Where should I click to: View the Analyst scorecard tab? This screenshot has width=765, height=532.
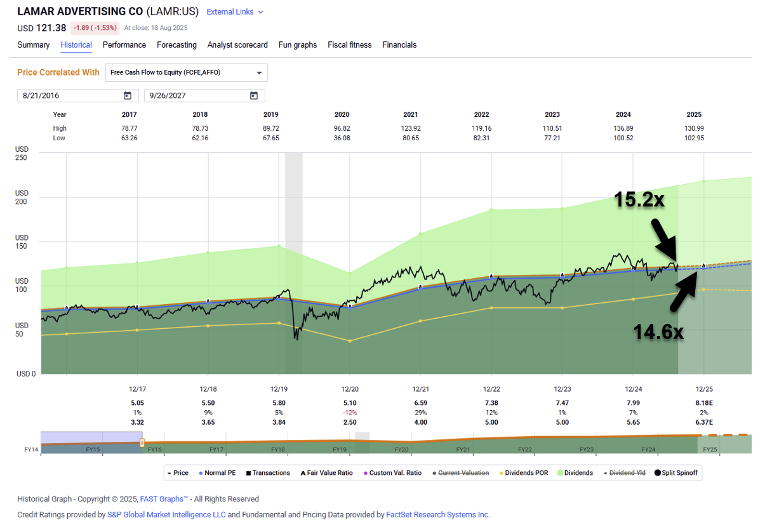click(x=237, y=45)
